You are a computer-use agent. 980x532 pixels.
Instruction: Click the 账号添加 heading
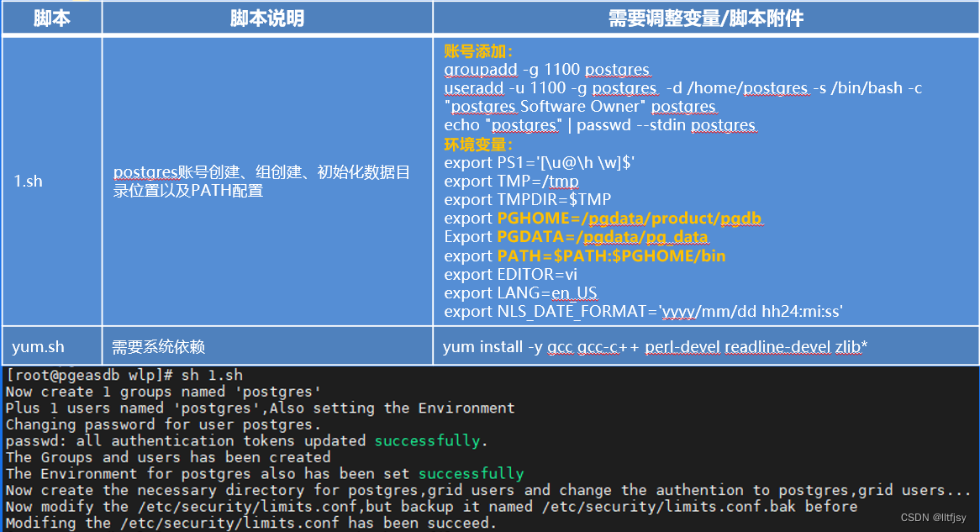coord(478,51)
